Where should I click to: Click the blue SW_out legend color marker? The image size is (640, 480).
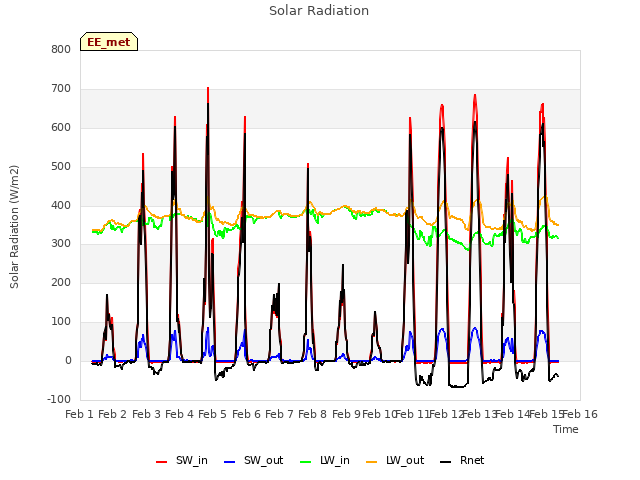pos(230,462)
